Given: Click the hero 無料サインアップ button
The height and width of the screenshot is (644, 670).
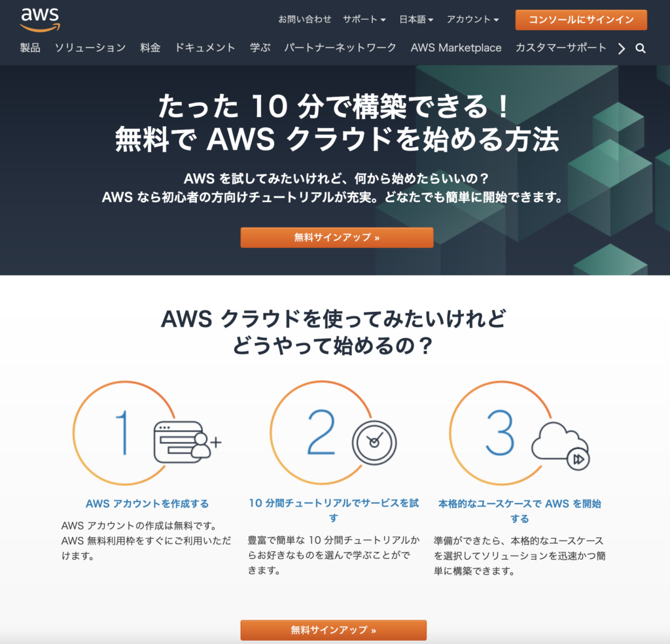Looking at the screenshot, I should pyautogui.click(x=337, y=237).
